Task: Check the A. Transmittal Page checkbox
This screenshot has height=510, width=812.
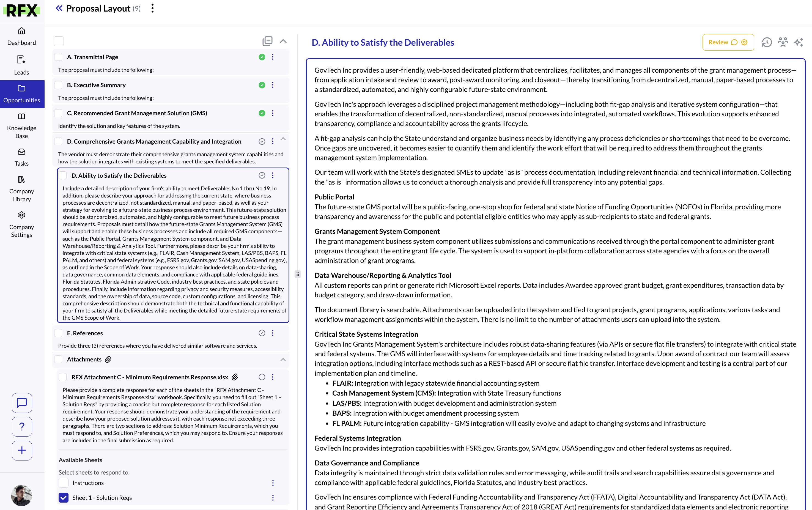Action: pyautogui.click(x=58, y=57)
